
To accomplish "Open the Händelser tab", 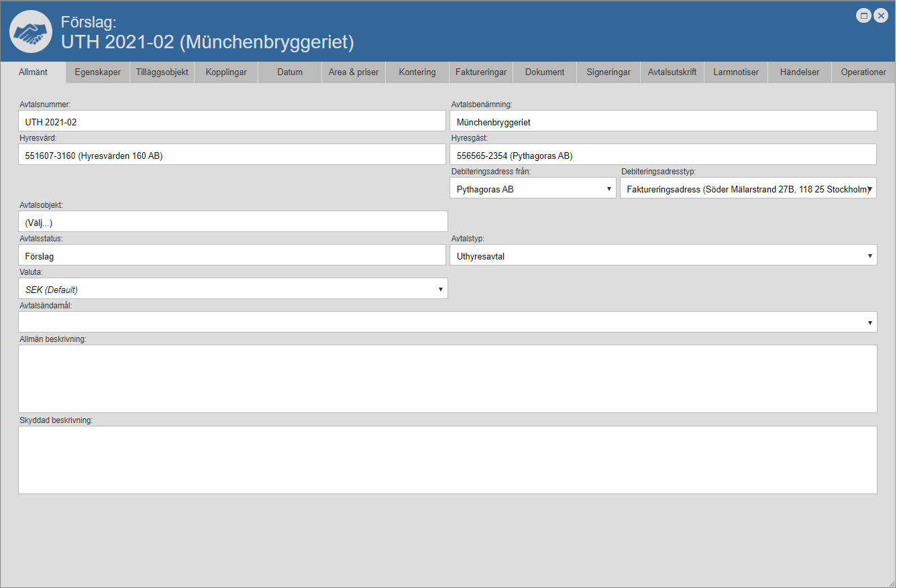I will [x=800, y=72].
